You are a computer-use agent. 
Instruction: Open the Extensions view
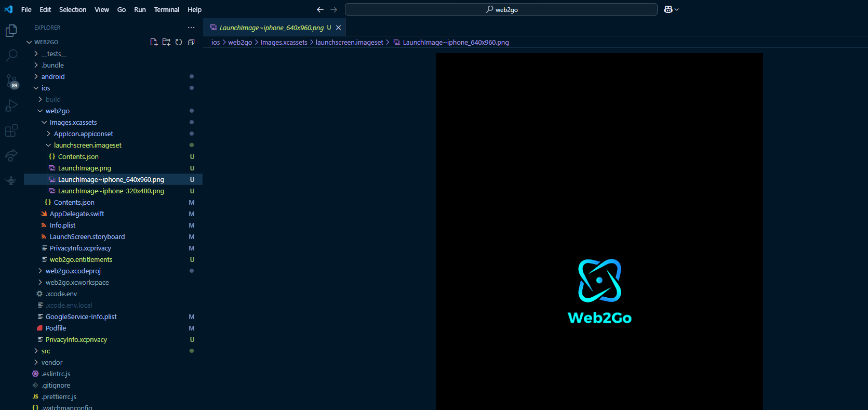[11, 130]
